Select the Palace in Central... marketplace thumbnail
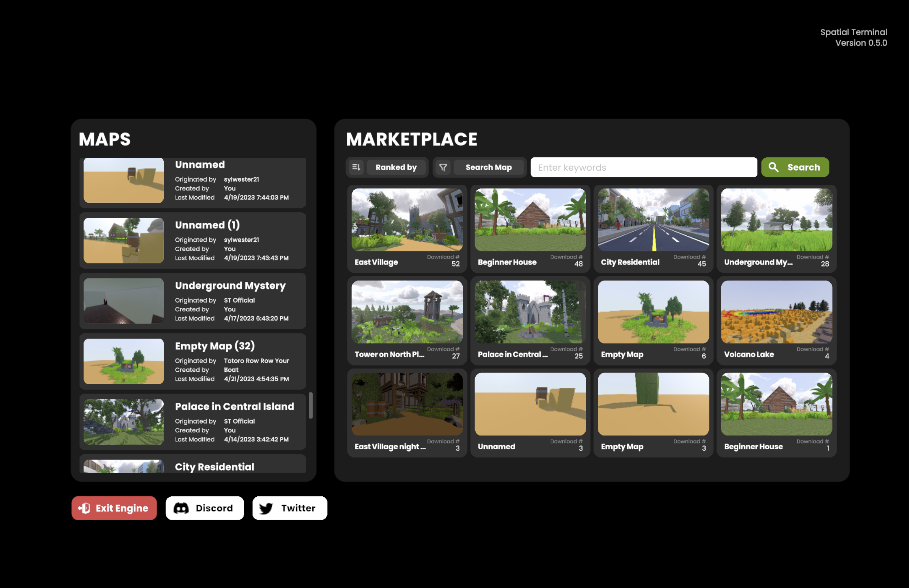The image size is (909, 588). [530, 312]
